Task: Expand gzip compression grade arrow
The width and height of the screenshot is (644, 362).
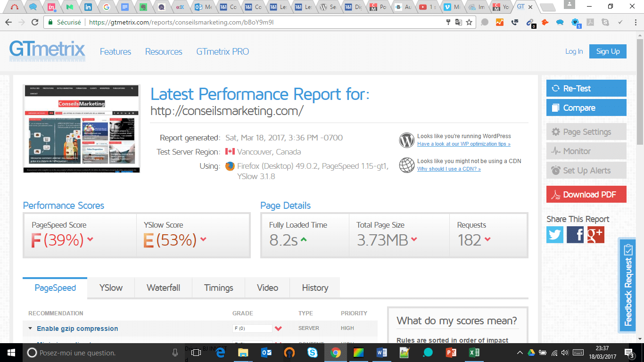Action: pyautogui.click(x=278, y=329)
